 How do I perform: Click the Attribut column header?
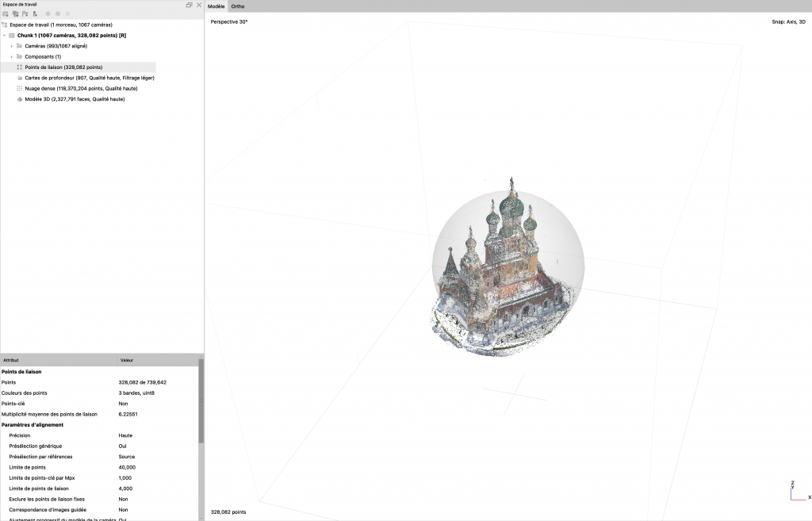pos(59,360)
